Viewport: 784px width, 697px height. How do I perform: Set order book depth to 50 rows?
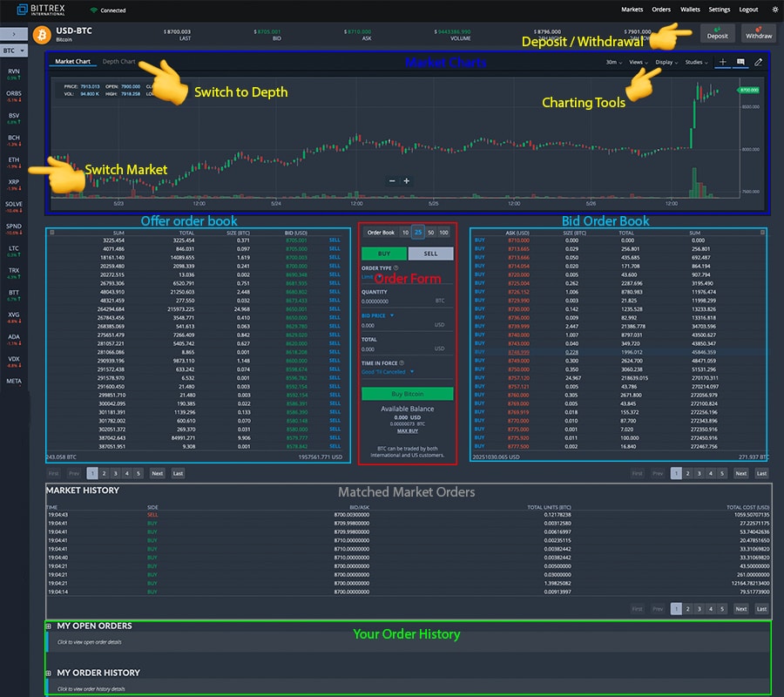pyautogui.click(x=430, y=233)
